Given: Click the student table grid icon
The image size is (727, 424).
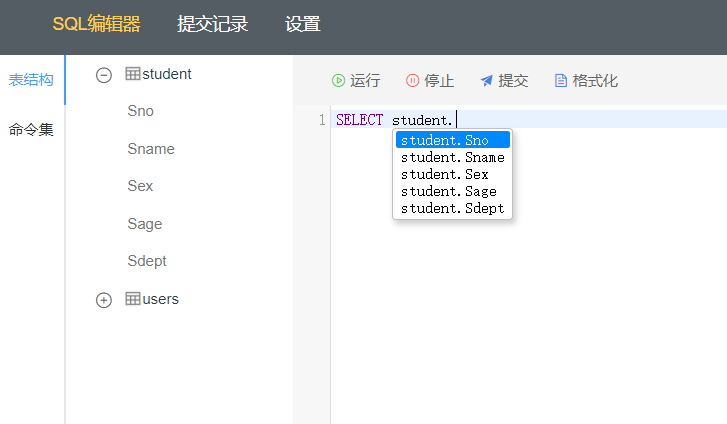Looking at the screenshot, I should (133, 74).
